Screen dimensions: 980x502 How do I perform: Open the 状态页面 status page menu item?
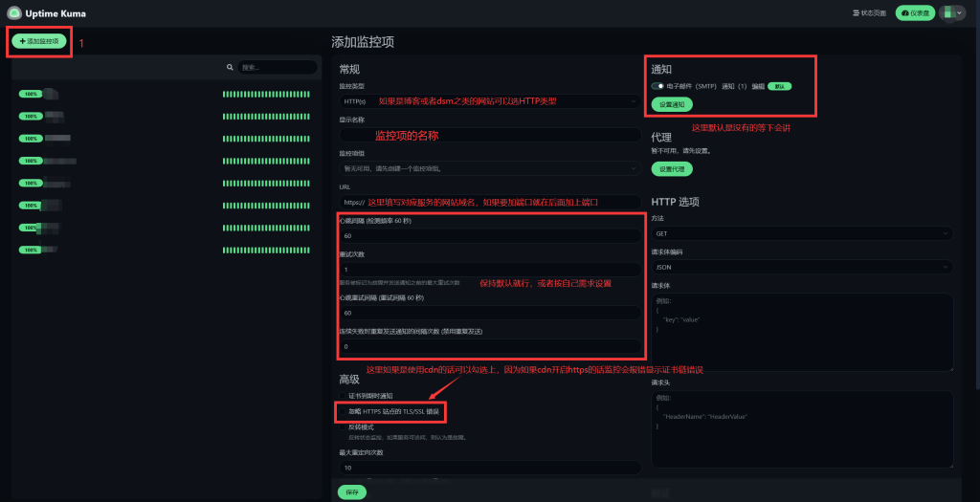click(870, 13)
